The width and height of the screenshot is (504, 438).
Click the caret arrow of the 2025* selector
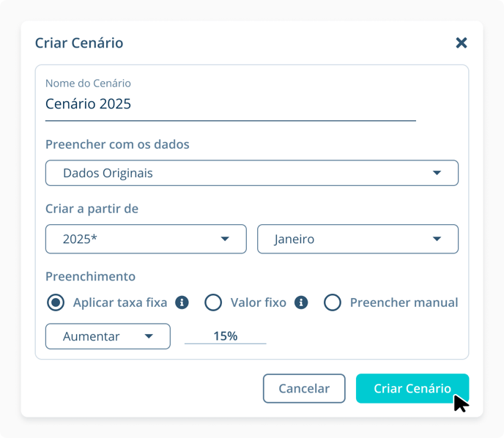[x=225, y=240]
